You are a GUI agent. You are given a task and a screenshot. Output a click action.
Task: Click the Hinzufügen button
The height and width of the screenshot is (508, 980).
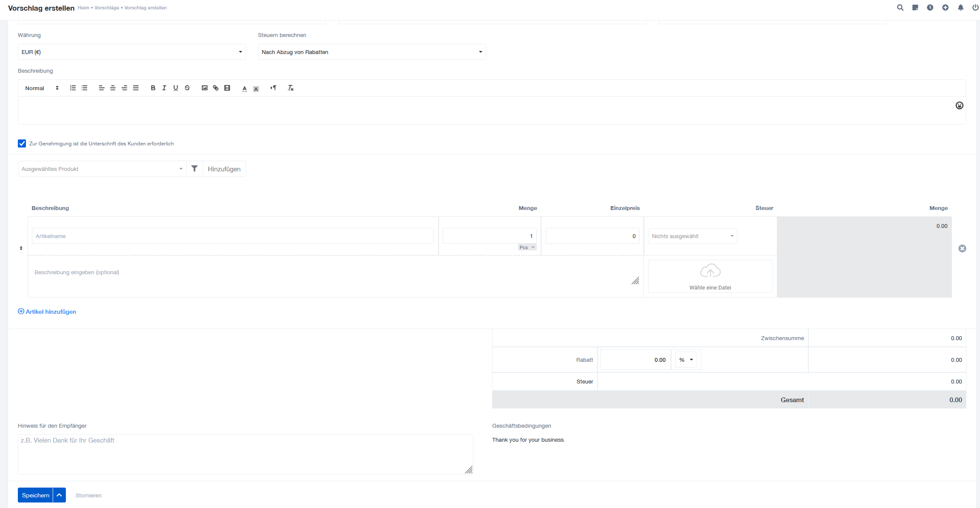(x=224, y=169)
